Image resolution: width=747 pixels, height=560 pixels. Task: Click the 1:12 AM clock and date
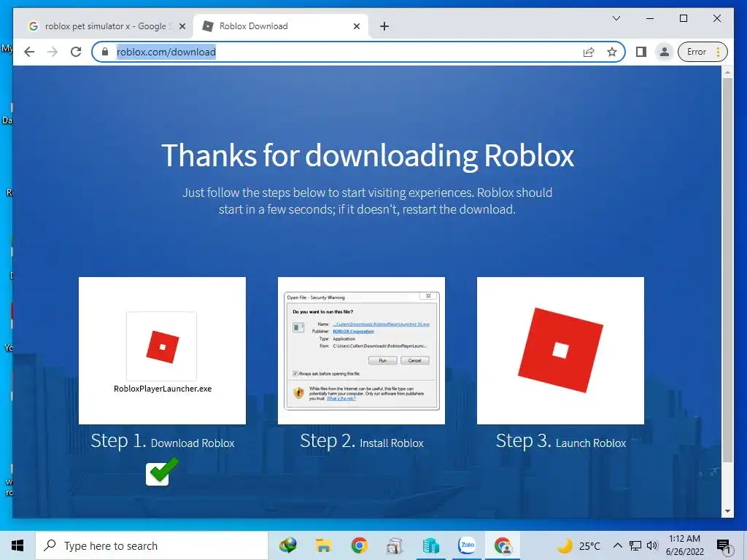pyautogui.click(x=684, y=545)
